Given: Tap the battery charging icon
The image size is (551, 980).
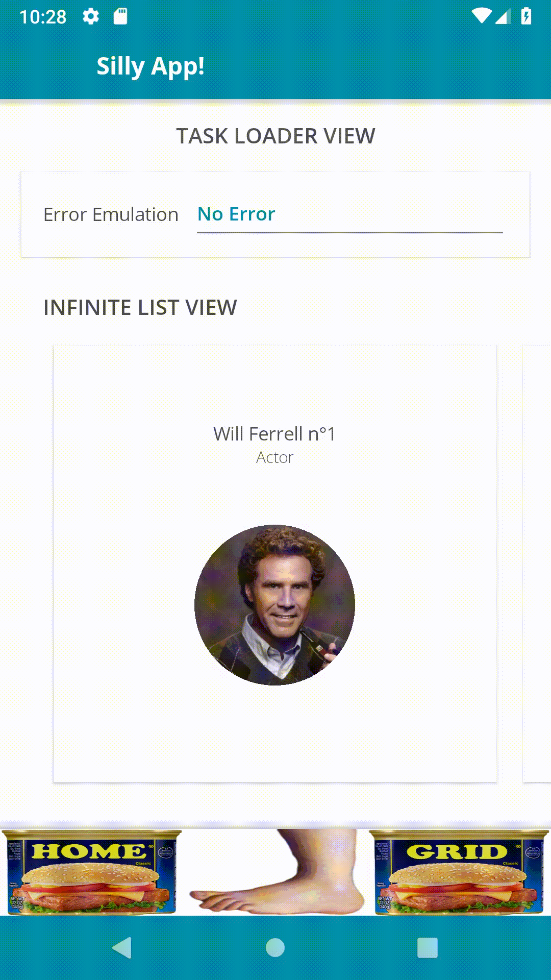Looking at the screenshot, I should click(526, 16).
